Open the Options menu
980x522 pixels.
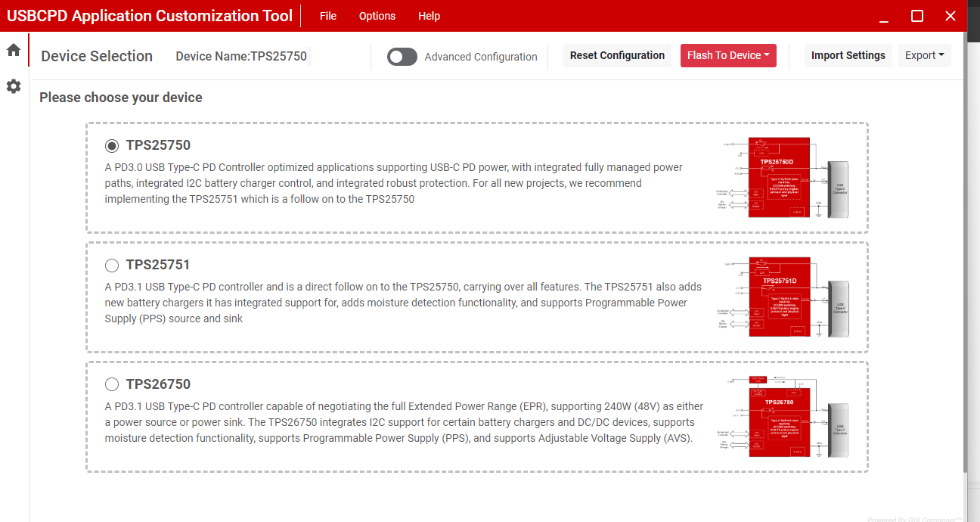coord(377,16)
